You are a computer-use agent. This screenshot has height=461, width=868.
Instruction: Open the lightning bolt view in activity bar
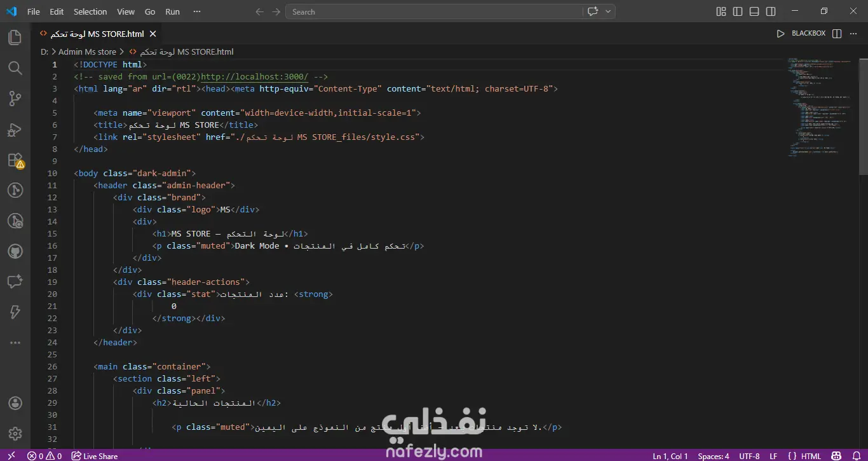(15, 312)
